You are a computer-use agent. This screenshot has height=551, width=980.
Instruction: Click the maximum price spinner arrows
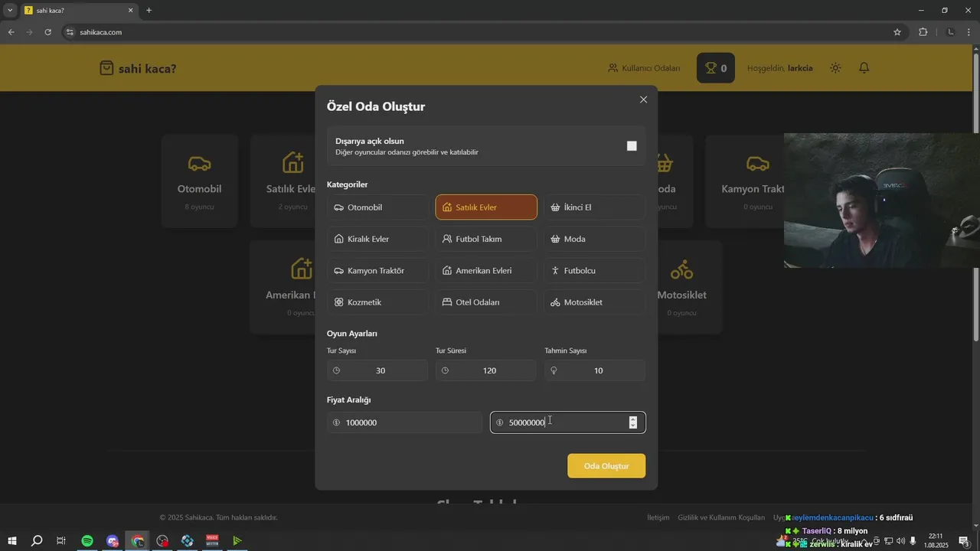coord(632,422)
